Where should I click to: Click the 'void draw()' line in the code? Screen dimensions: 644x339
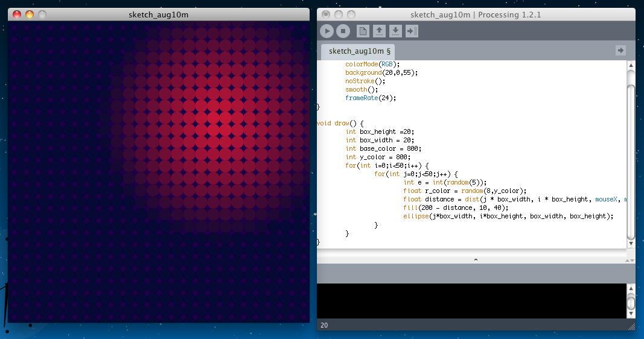tap(340, 123)
